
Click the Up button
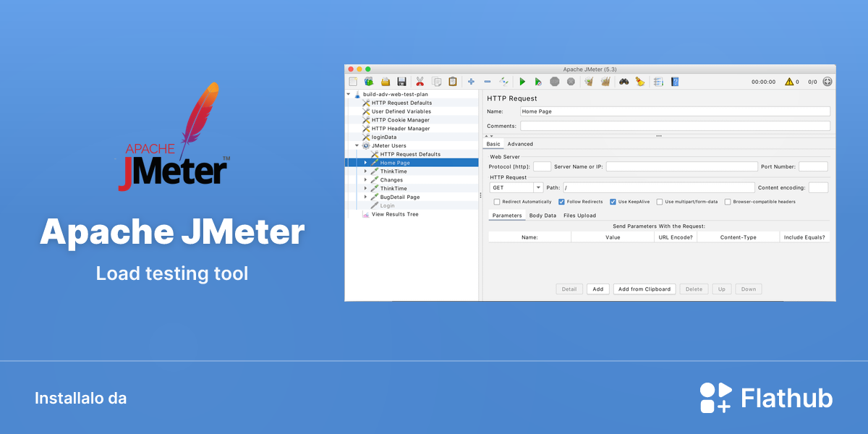[x=721, y=289]
